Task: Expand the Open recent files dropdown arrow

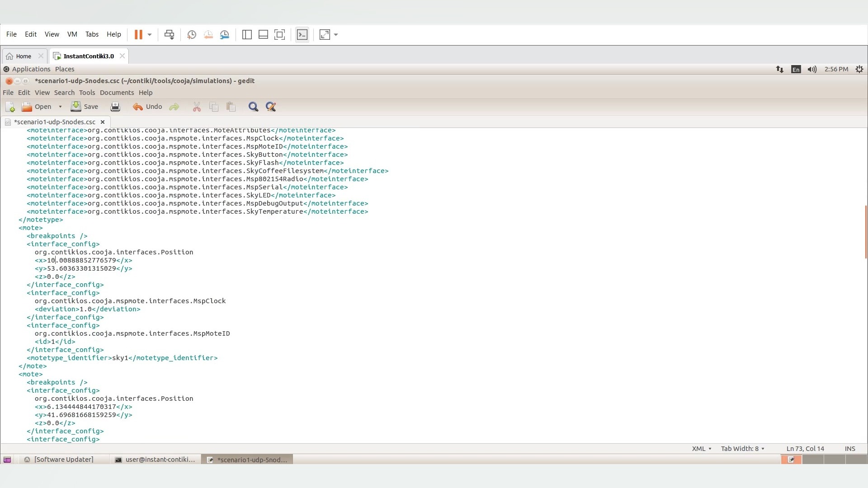Action: click(x=60, y=107)
